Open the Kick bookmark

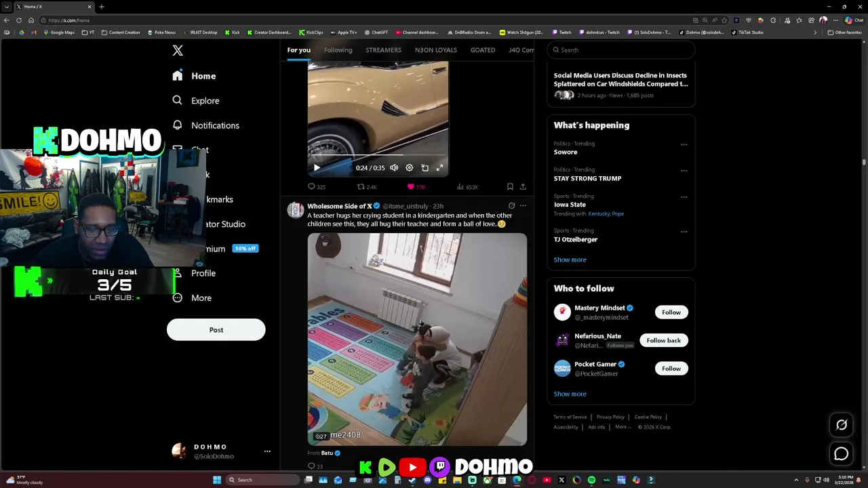pyautogui.click(x=232, y=33)
